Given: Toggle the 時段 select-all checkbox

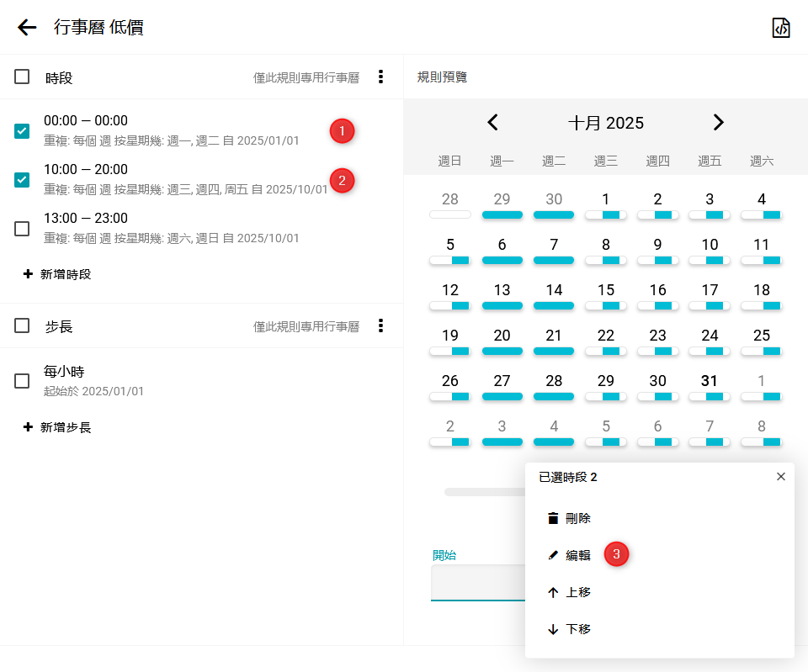Looking at the screenshot, I should coord(22,77).
